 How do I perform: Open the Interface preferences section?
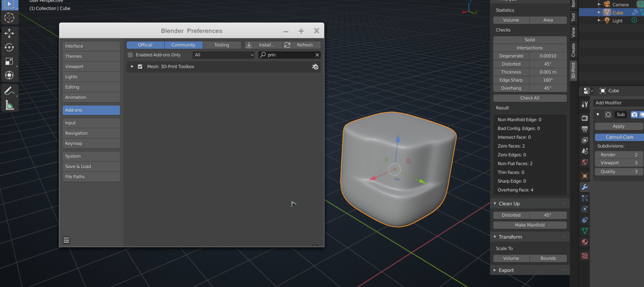coord(91,46)
